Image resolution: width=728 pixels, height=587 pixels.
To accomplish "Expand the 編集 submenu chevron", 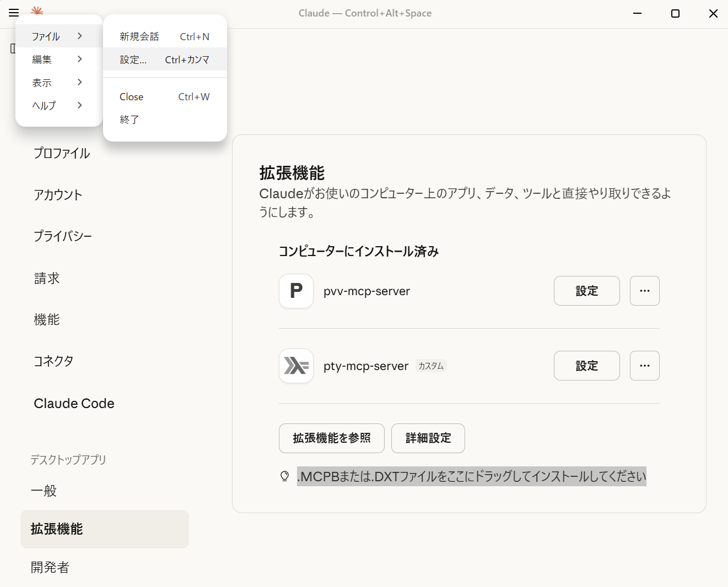I will [79, 59].
